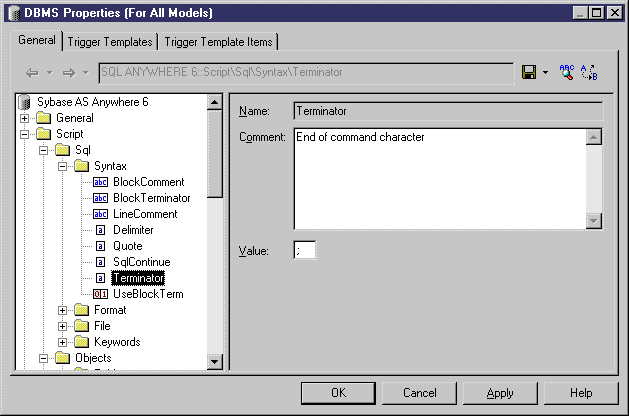Click the Cancel button
Image resolution: width=629 pixels, height=416 pixels.
tap(419, 393)
